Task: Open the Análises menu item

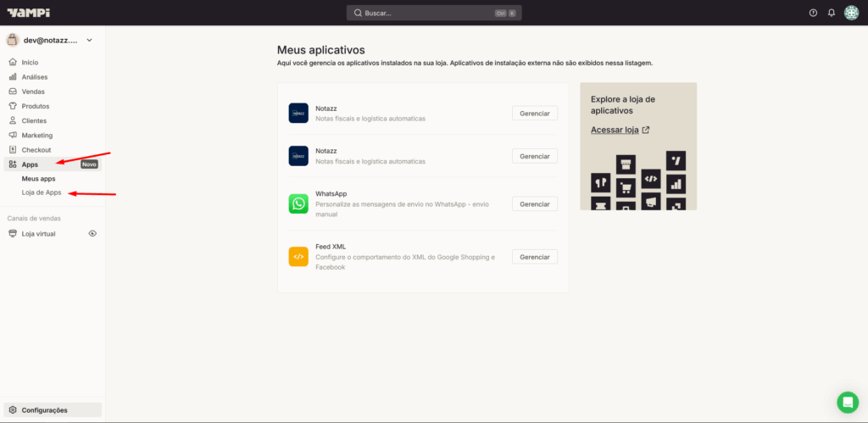Action: (53, 77)
